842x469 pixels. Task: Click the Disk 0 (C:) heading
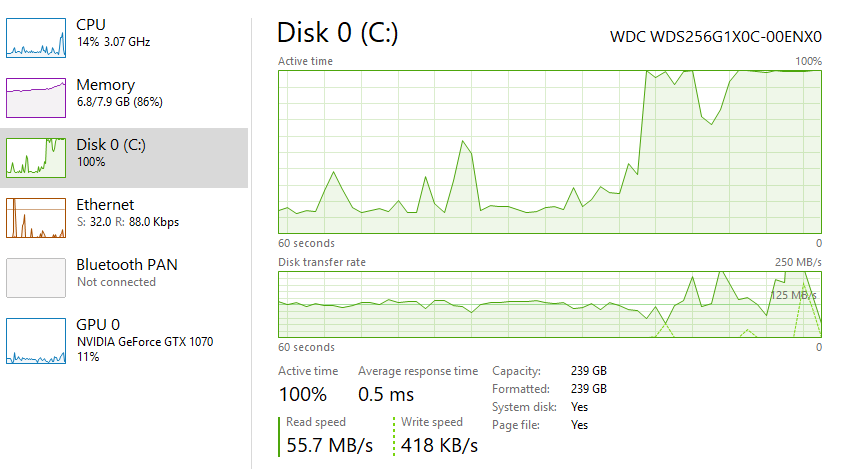pyautogui.click(x=337, y=33)
